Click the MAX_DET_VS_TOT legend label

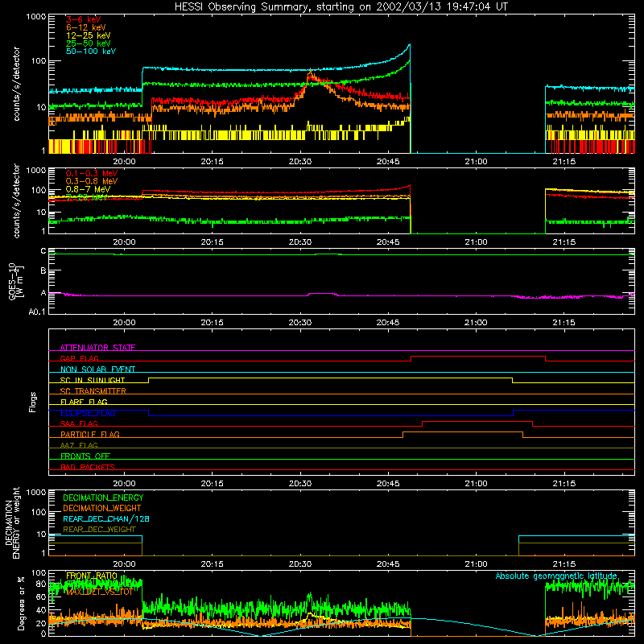99,592
